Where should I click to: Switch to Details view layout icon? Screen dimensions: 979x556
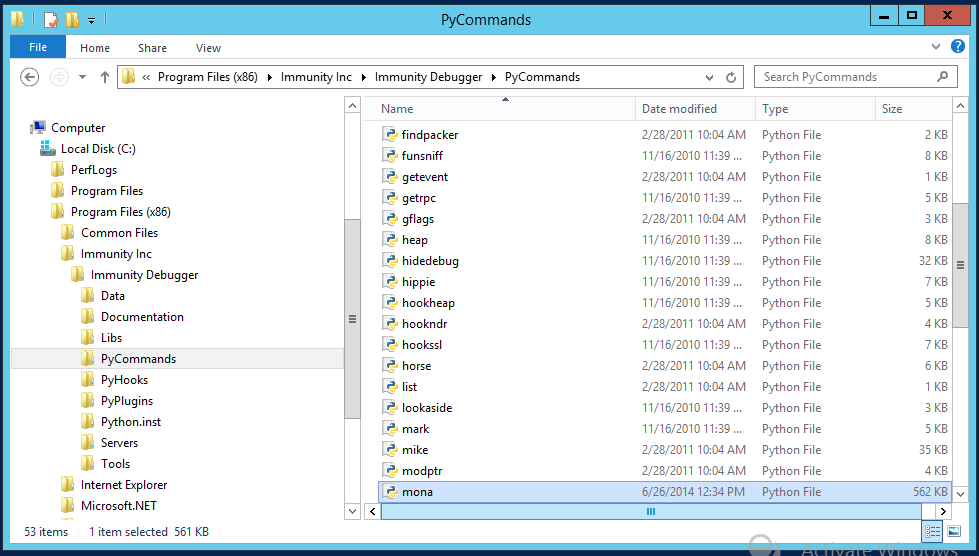click(933, 532)
